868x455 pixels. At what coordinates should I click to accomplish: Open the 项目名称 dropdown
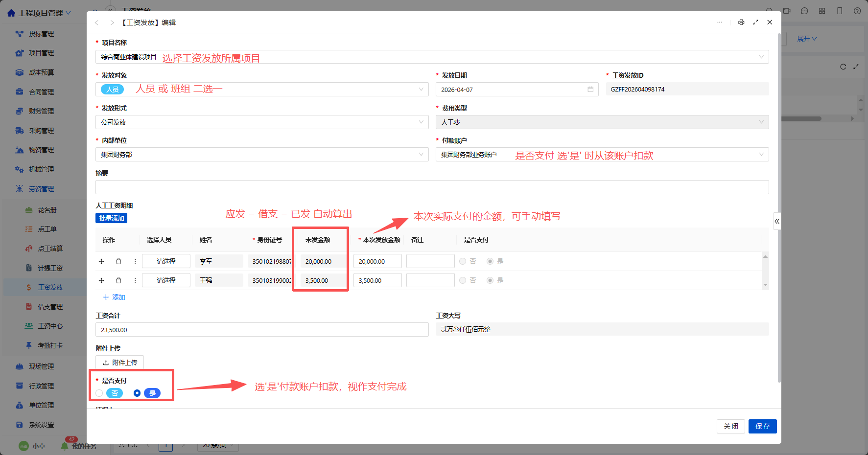point(432,57)
